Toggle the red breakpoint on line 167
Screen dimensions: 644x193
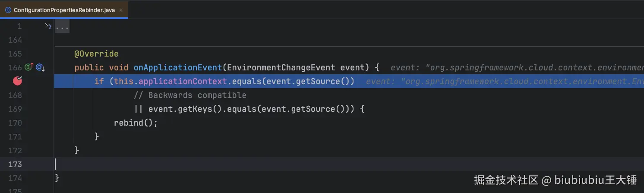(18, 81)
